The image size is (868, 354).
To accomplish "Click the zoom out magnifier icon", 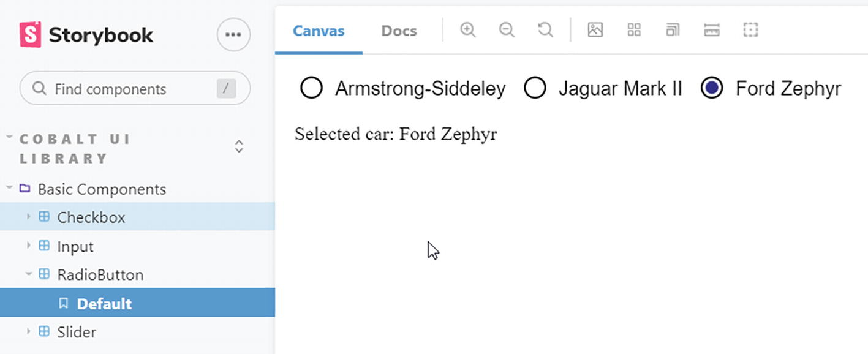I will pyautogui.click(x=507, y=30).
